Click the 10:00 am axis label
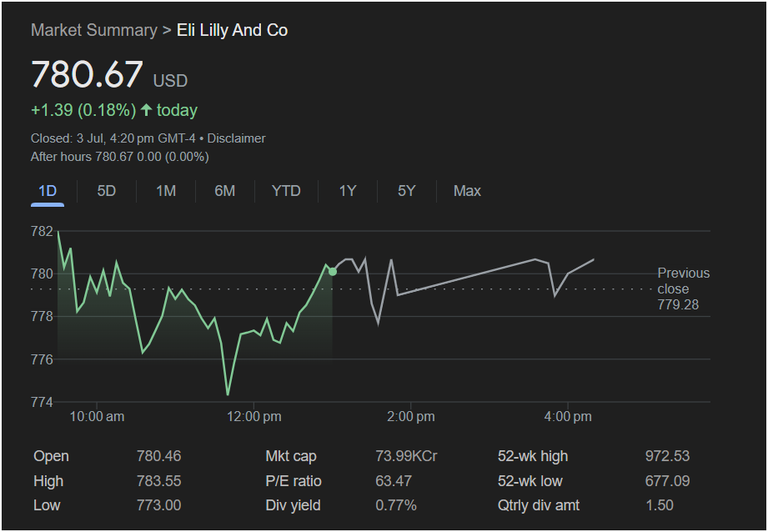Viewport: 768px width, 532px height. (x=97, y=417)
